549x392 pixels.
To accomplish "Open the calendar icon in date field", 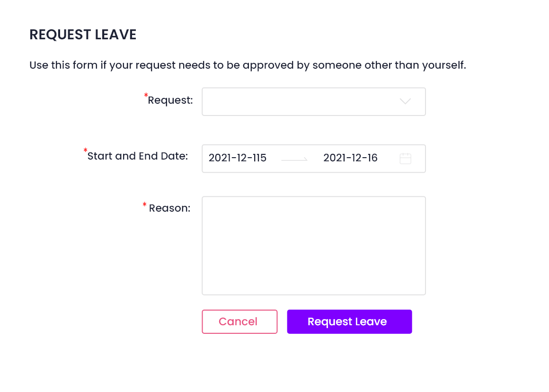I will [x=405, y=158].
